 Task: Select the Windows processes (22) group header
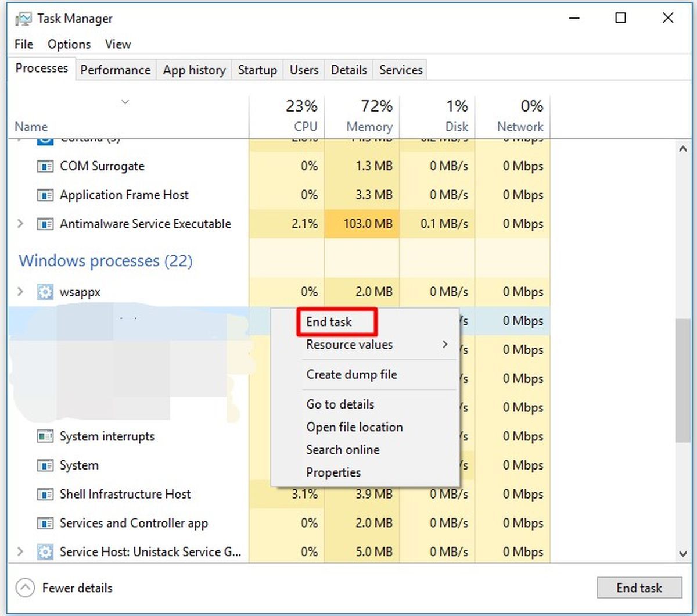[x=106, y=261]
